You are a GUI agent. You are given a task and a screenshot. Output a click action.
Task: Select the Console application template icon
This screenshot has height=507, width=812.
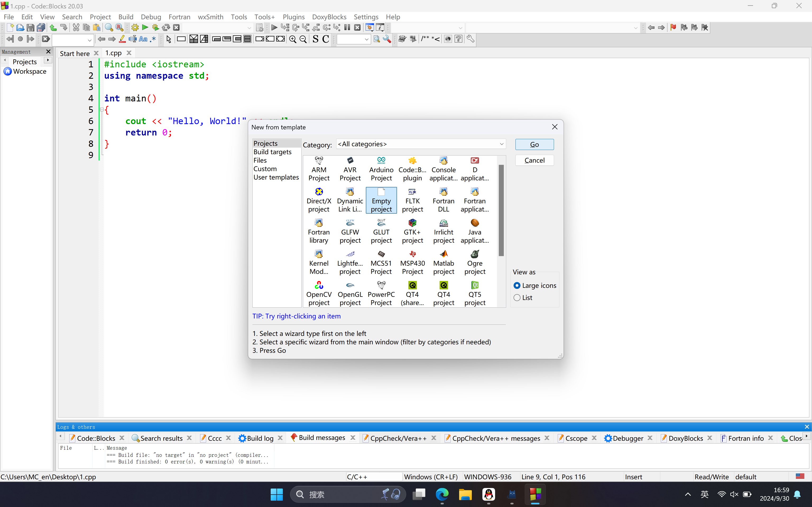tap(443, 169)
